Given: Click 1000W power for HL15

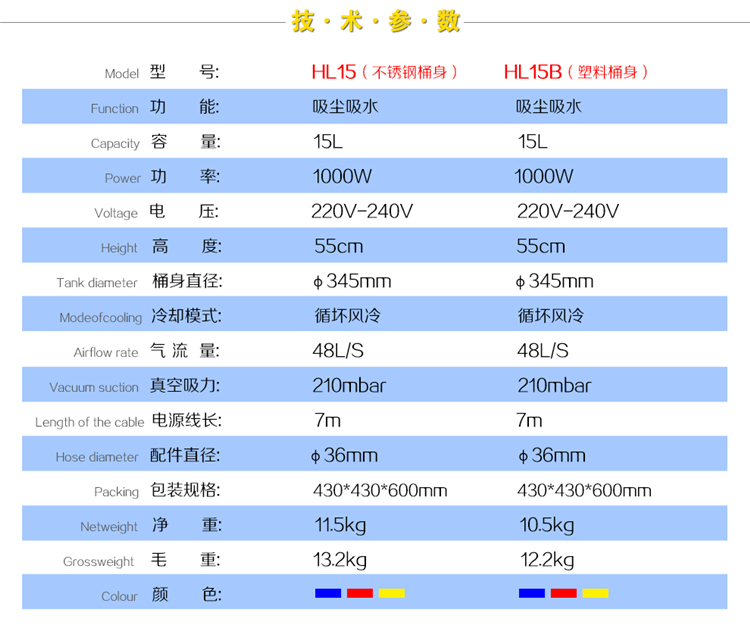Looking at the screenshot, I should 342,177.
